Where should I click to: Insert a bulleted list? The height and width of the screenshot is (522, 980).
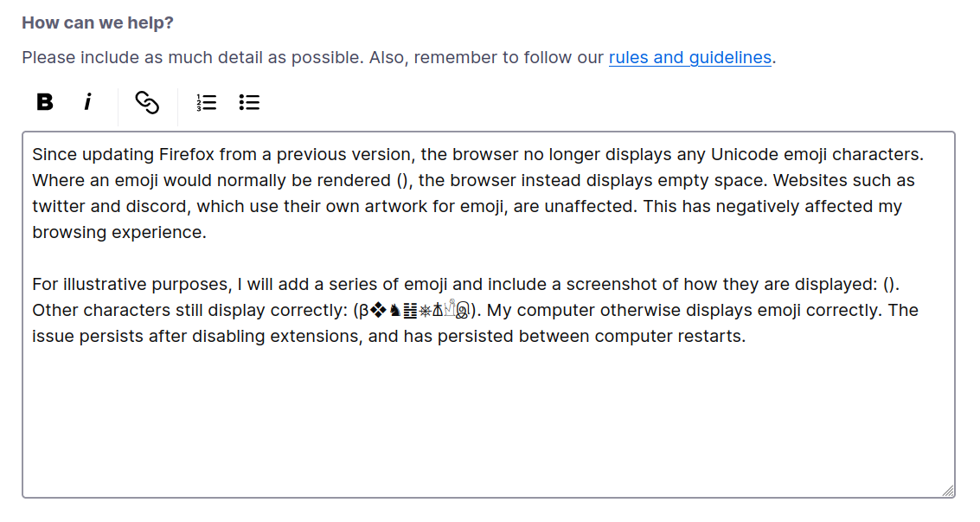[x=249, y=102]
